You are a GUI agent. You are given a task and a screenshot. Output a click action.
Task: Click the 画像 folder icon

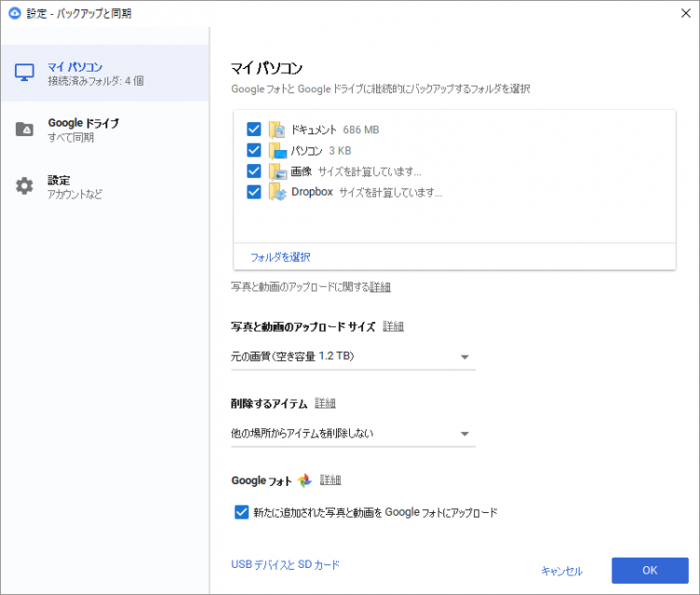[x=277, y=172]
